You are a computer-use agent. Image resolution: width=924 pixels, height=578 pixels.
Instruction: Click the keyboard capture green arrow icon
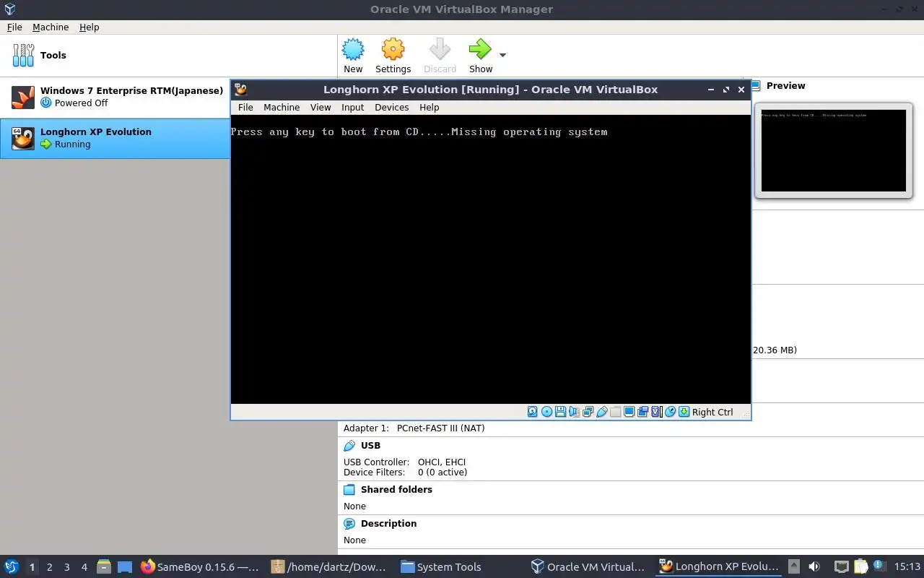point(684,412)
